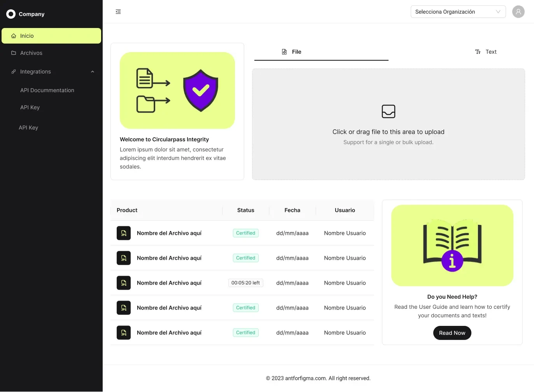Switch to the File tab
Image resolution: width=534 pixels, height=392 pixels.
292,52
